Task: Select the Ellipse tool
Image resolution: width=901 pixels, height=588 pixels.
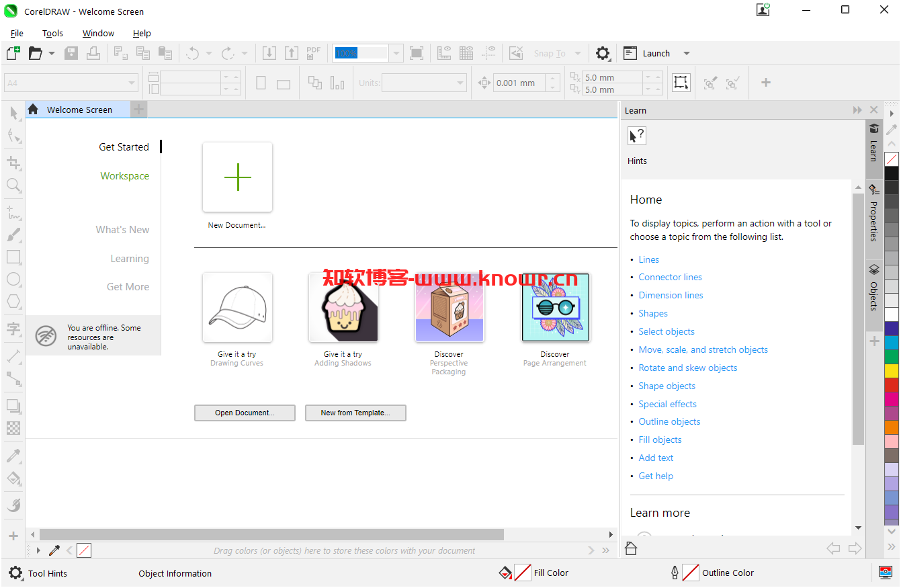Action: (13, 279)
